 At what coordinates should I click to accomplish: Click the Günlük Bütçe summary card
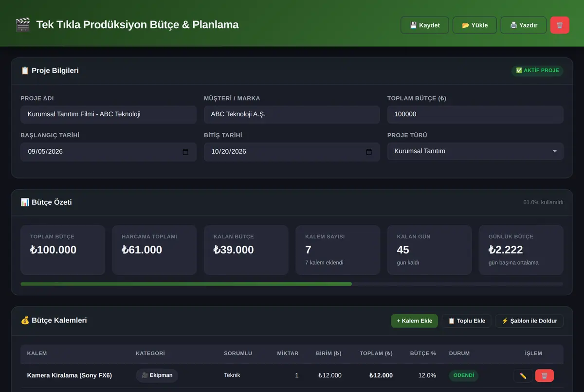point(521,250)
